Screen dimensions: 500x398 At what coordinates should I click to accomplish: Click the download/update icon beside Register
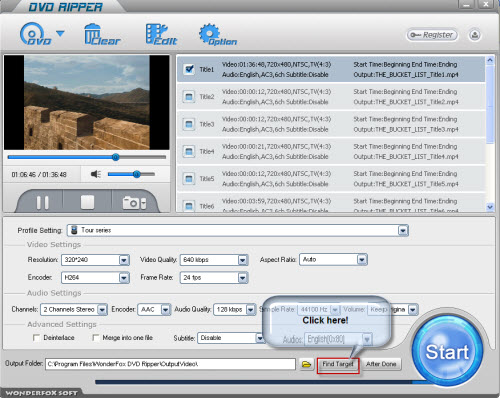[475, 35]
